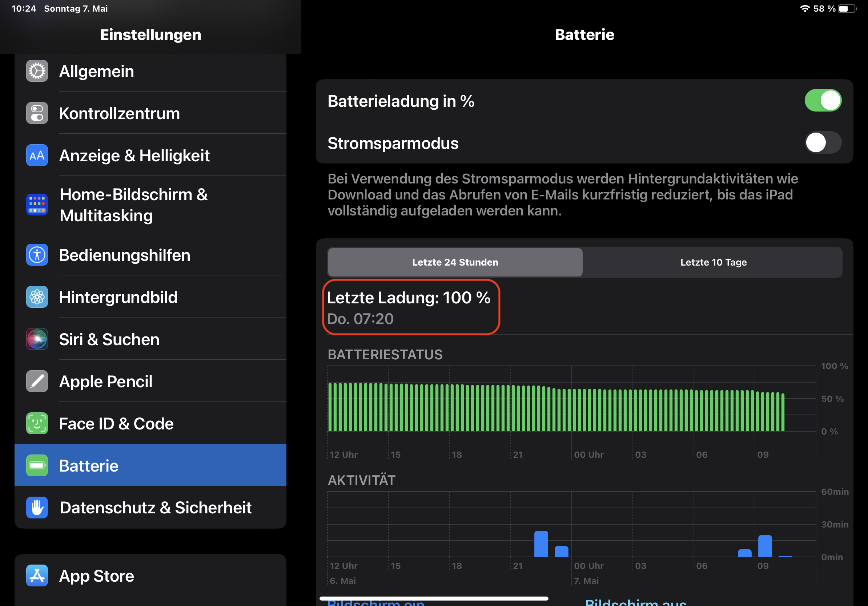This screenshot has height=606, width=868.
Task: Disable the Batterieladung in % switch
Action: point(823,101)
